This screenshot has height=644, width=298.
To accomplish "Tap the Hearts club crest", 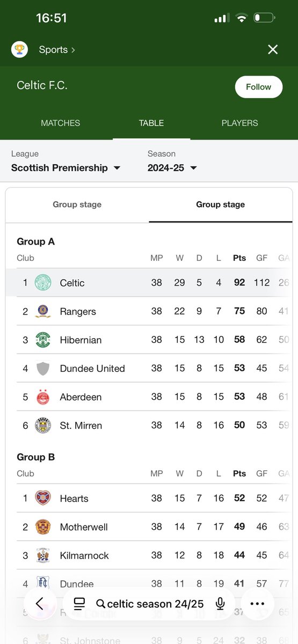I will pos(43,498).
